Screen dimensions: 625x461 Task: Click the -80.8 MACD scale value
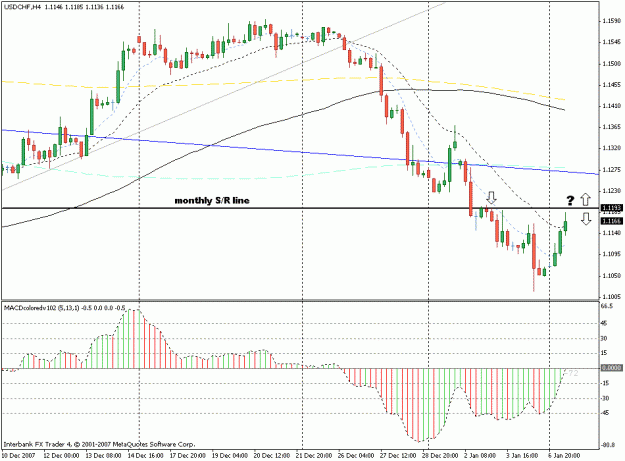[x=607, y=445]
